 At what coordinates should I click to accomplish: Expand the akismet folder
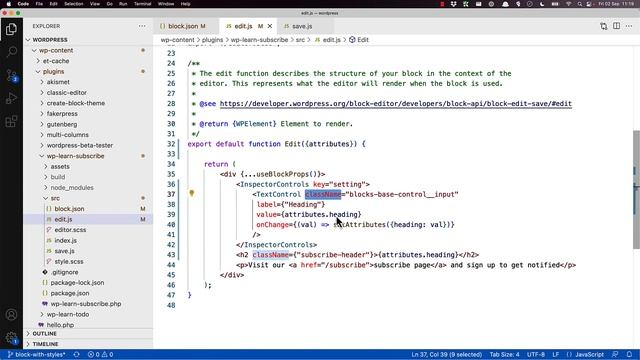tap(88, 82)
